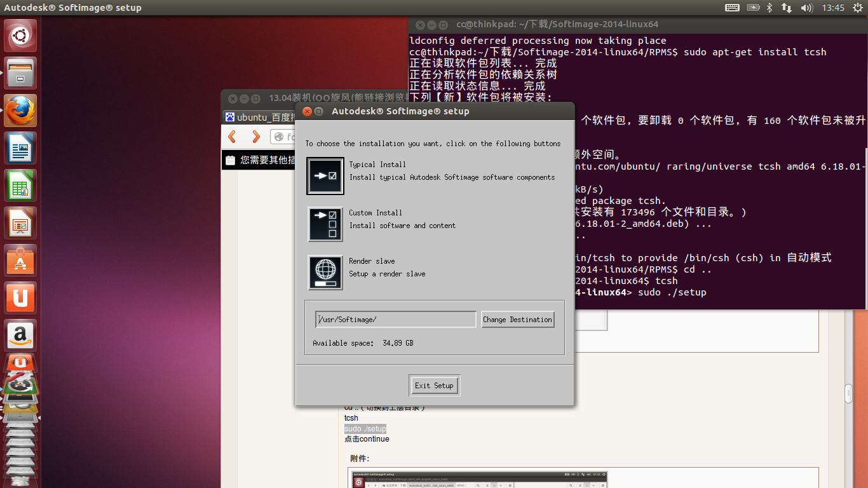868x488 pixels.
Task: Open the Files manager from the launcher
Action: pyautogui.click(x=20, y=74)
